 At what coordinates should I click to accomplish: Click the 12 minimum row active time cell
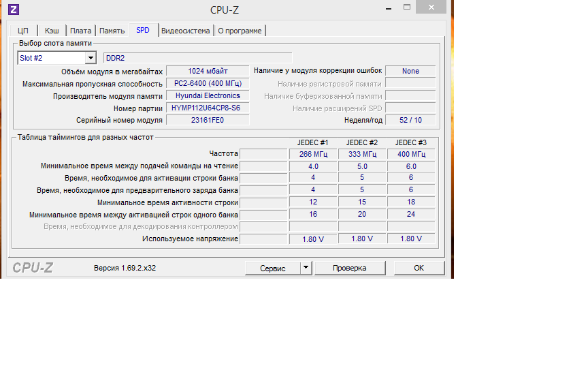[x=313, y=202]
